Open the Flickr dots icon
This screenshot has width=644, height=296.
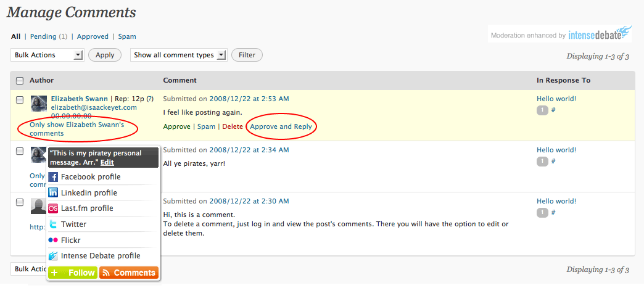[x=54, y=240]
